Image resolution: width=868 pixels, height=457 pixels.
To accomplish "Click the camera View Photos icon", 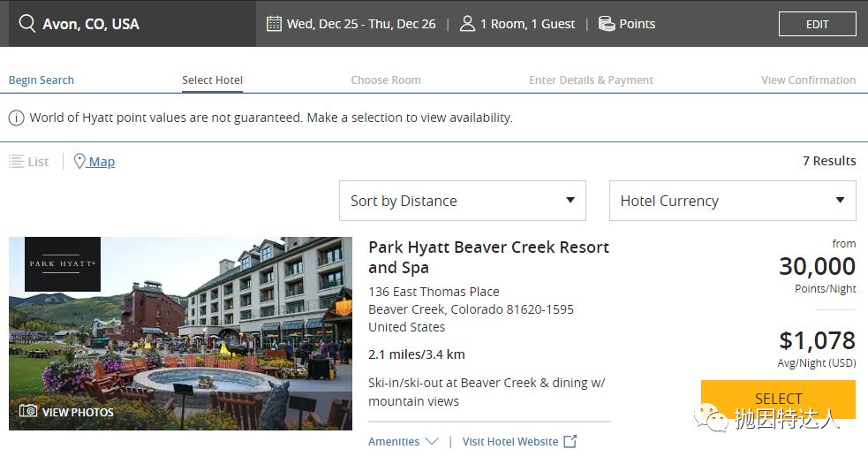I will 28,410.
